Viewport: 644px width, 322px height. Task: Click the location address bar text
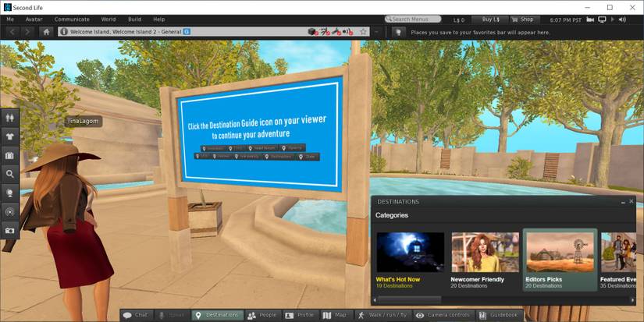coord(126,32)
